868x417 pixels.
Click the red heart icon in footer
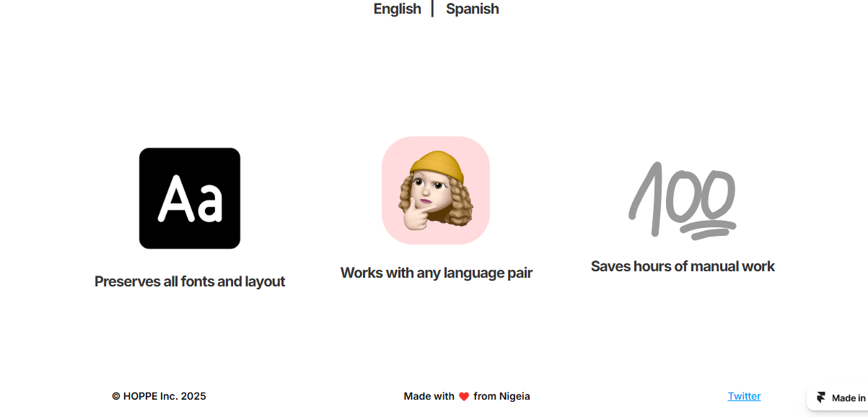tap(464, 397)
